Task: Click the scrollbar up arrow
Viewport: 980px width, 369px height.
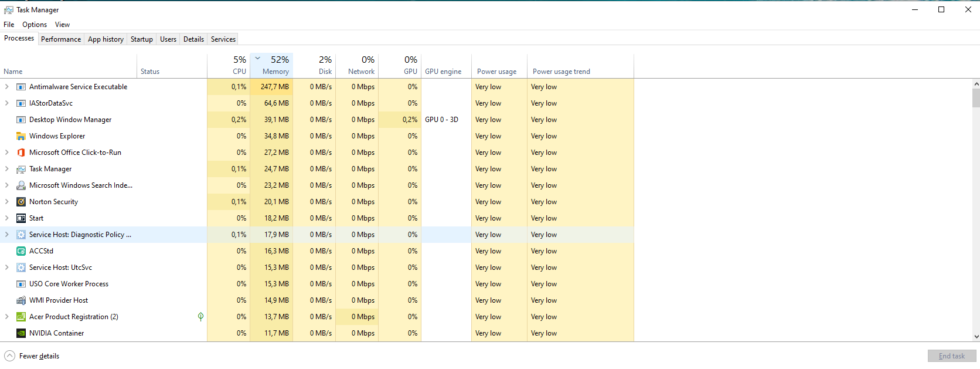Action: point(976,84)
